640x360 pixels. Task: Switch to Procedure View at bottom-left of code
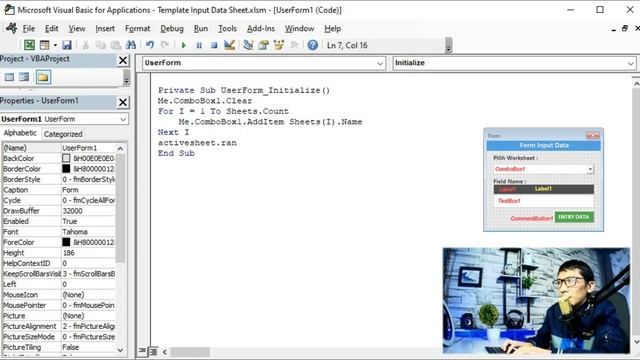point(142,351)
